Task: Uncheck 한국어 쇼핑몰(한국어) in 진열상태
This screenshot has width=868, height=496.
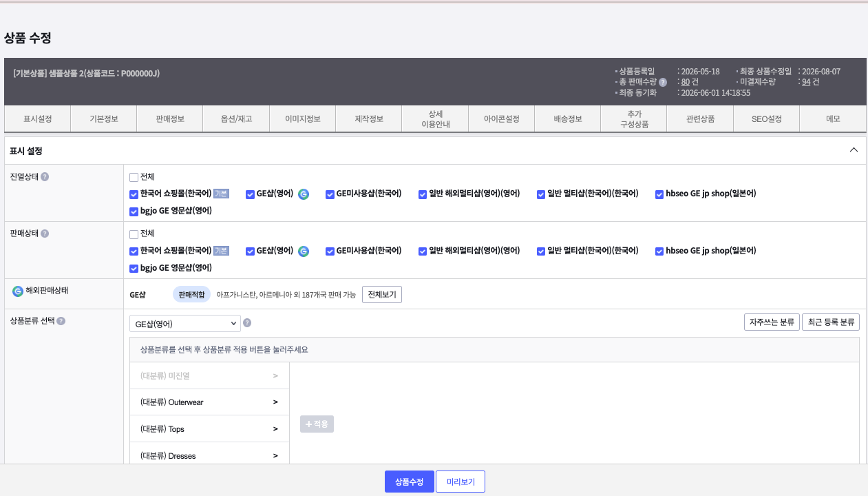Action: [134, 194]
